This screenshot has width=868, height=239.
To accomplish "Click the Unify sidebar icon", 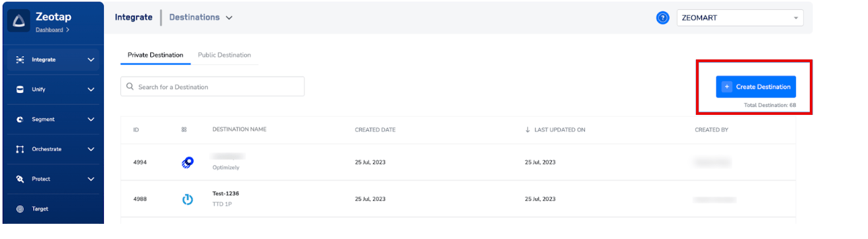I will click(21, 90).
